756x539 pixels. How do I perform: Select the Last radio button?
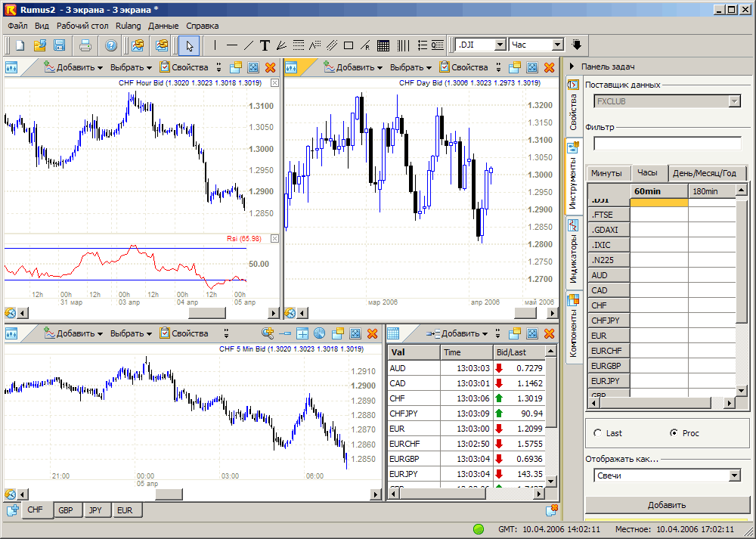pos(599,433)
